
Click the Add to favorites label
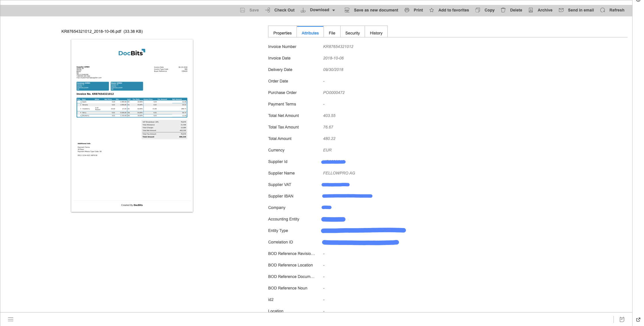(453, 10)
